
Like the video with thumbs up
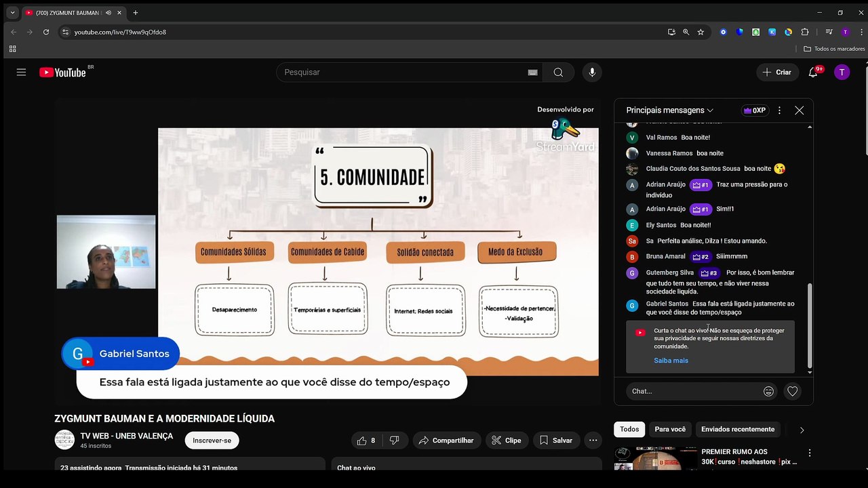click(366, 441)
